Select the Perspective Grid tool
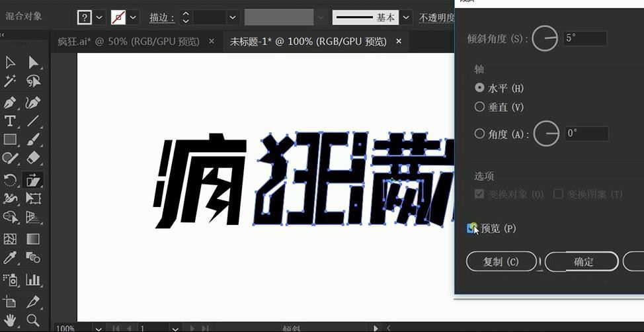644x332 pixels. pos(33,216)
